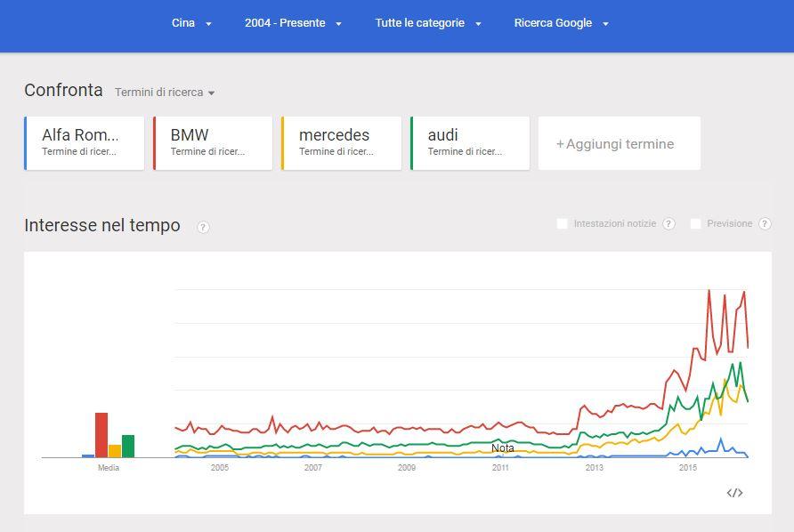
Task: Enable Previsione checkbox
Action: 695,224
